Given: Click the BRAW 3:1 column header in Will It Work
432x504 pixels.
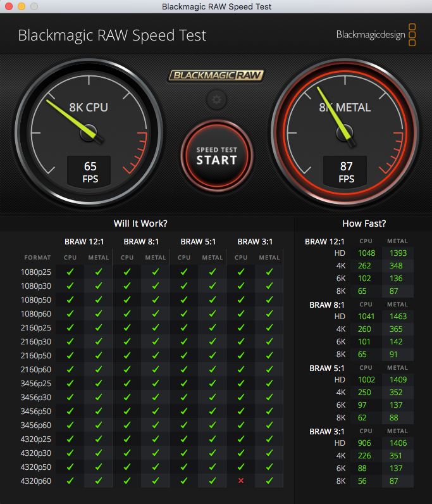Looking at the screenshot, I should tap(255, 242).
